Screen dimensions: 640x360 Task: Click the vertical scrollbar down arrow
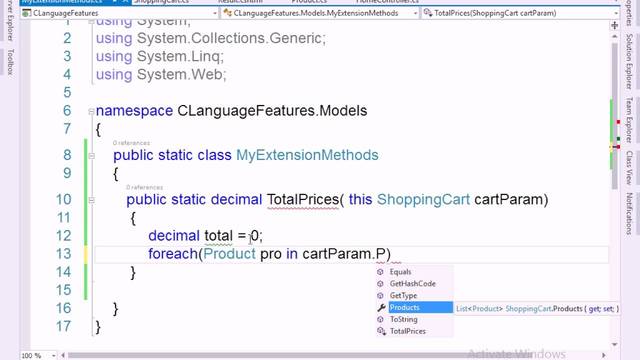614,345
